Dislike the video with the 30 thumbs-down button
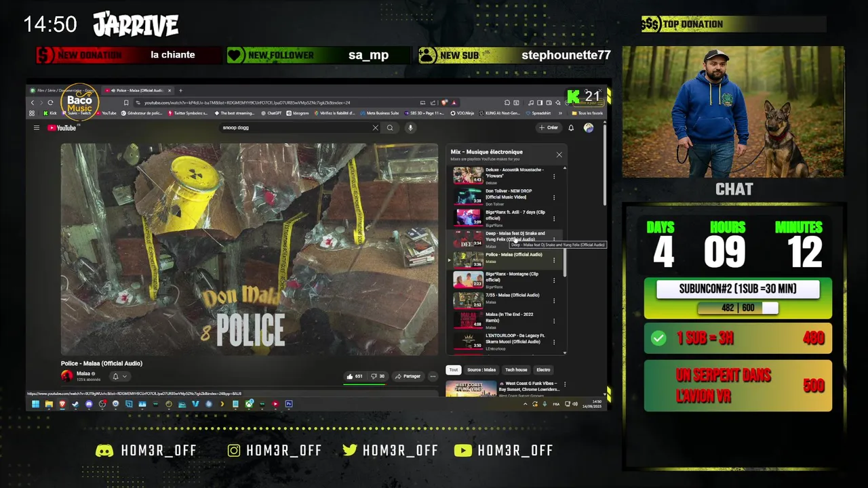 click(378, 376)
